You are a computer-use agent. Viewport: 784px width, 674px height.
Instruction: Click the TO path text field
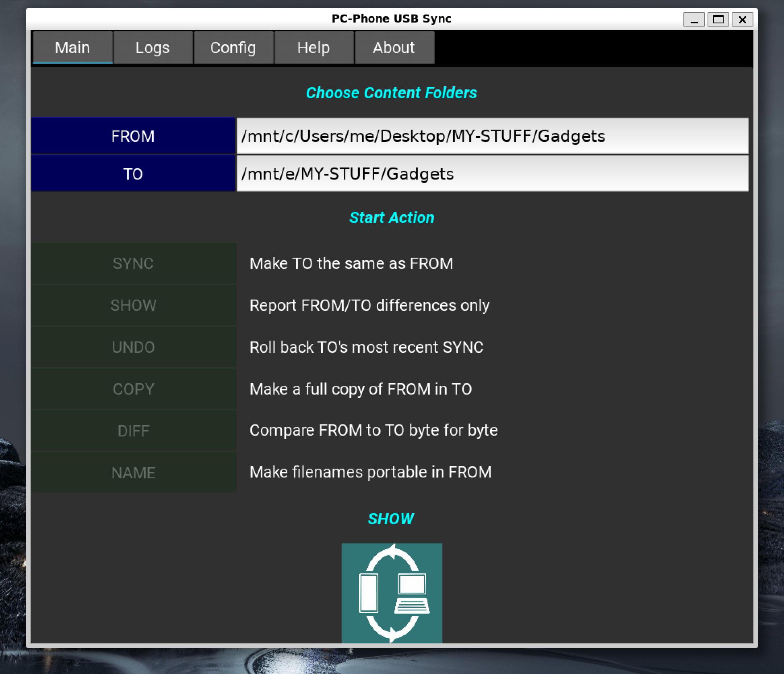492,174
